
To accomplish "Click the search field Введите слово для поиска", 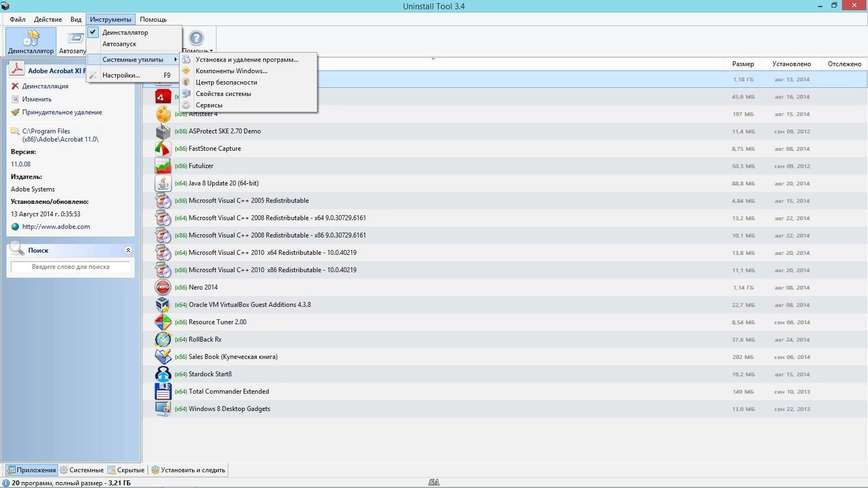I will click(71, 267).
